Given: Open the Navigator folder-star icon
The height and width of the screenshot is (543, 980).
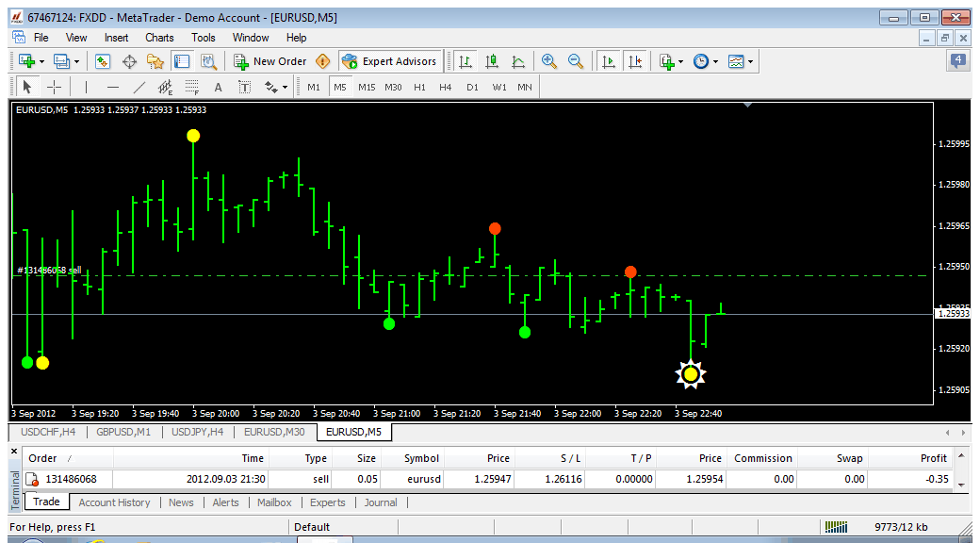Looking at the screenshot, I should pyautogui.click(x=155, y=61).
